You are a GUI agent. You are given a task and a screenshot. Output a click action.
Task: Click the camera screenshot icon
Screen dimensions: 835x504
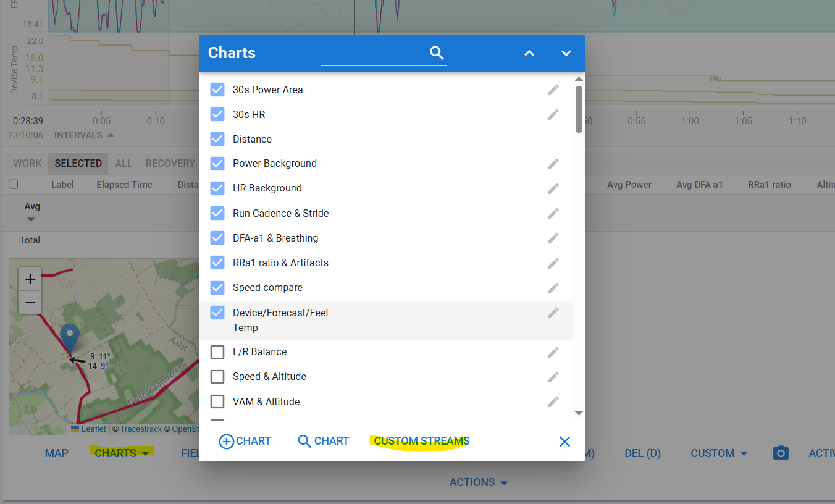[781, 453]
